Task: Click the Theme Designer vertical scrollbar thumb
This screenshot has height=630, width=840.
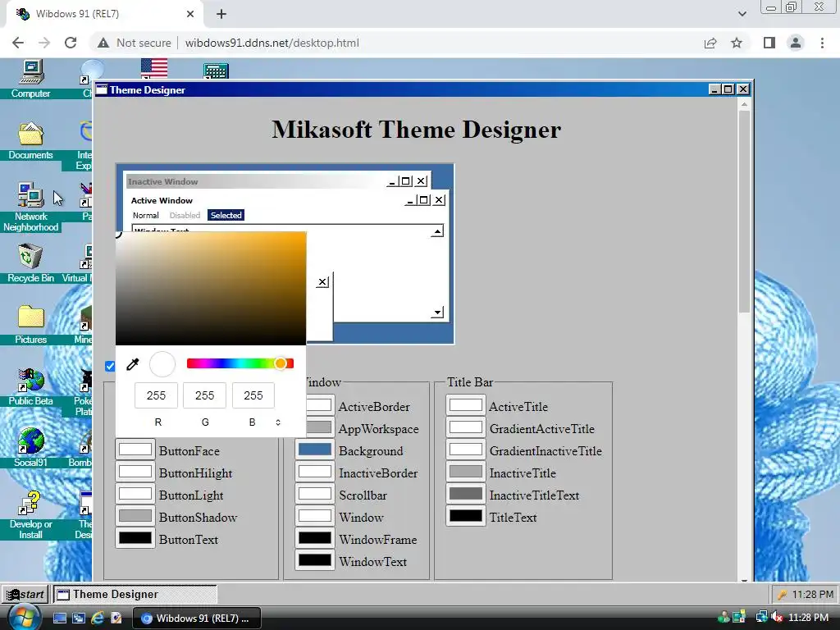Action: point(743,211)
